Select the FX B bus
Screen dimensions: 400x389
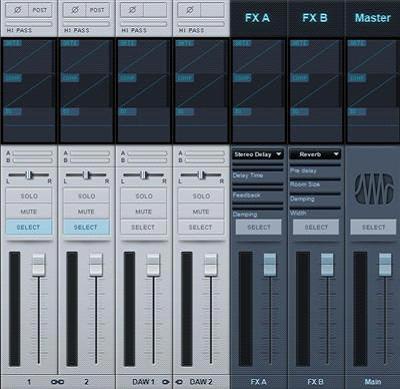tap(316, 227)
